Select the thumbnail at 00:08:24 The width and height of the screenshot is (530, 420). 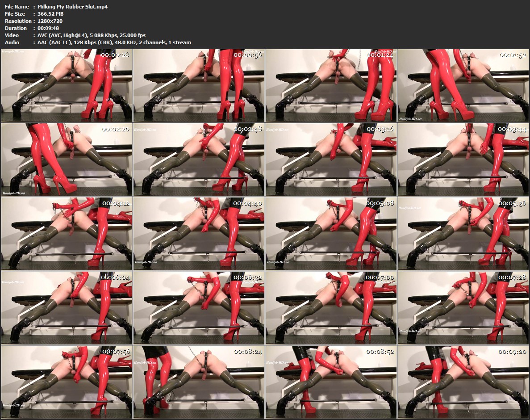[199, 382]
